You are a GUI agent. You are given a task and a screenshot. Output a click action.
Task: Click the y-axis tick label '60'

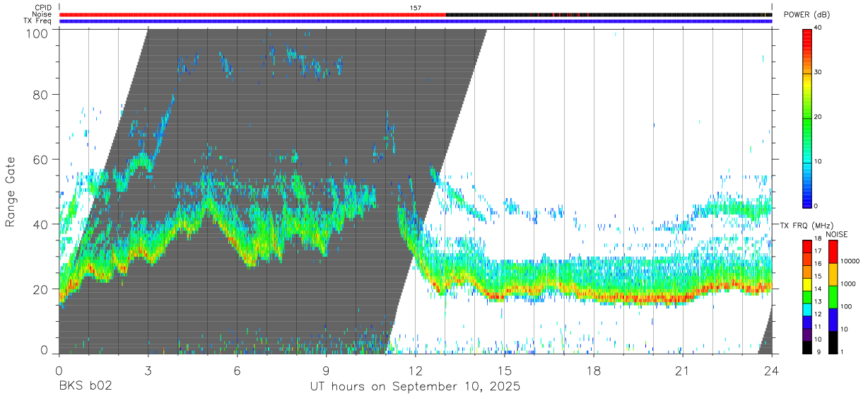click(41, 159)
